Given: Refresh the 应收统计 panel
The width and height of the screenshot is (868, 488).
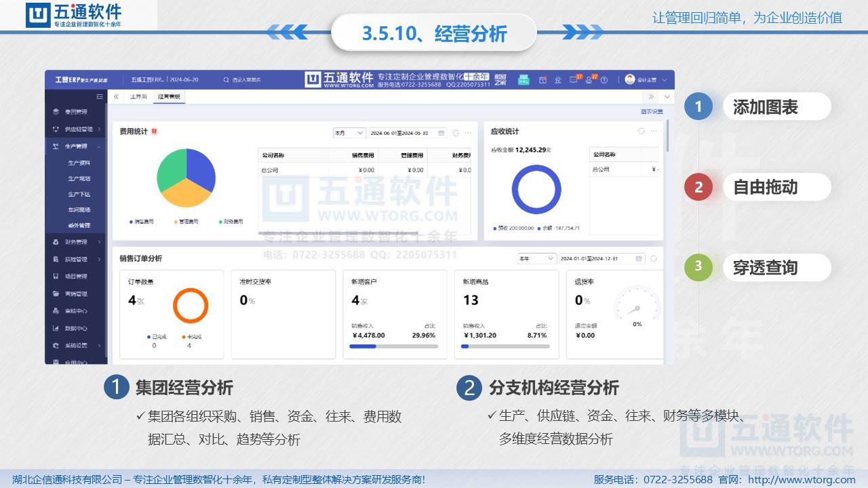Looking at the screenshot, I should [x=641, y=131].
